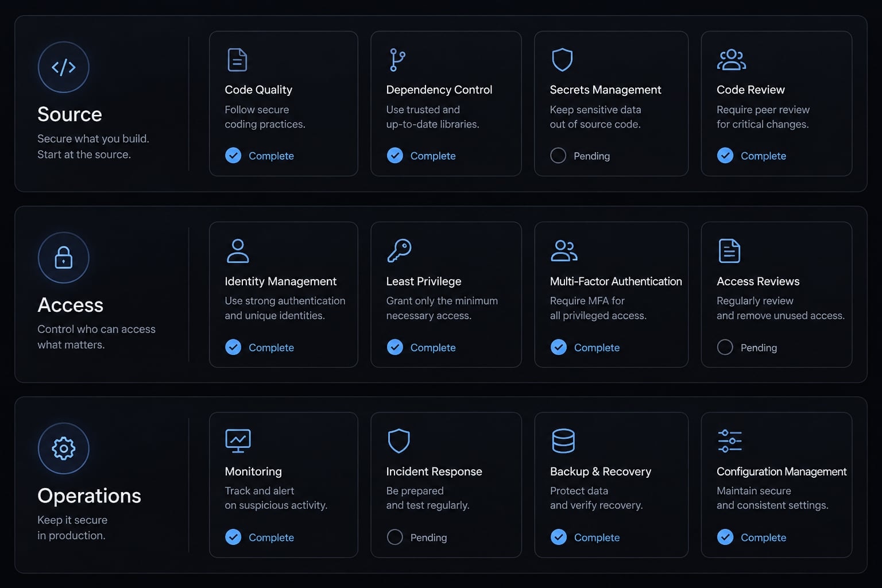Viewport: 882px width, 588px height.
Task: Click the Incident Response card title
Action: click(434, 471)
